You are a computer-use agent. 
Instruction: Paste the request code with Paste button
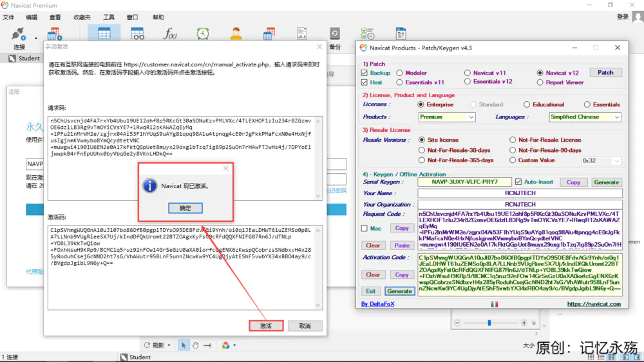402,245
